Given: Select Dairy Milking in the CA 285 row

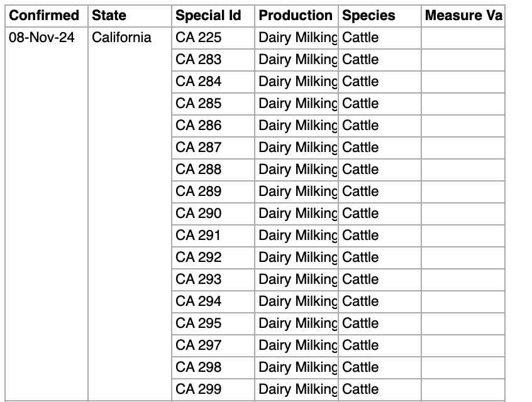Looking at the screenshot, I should tap(297, 104).
